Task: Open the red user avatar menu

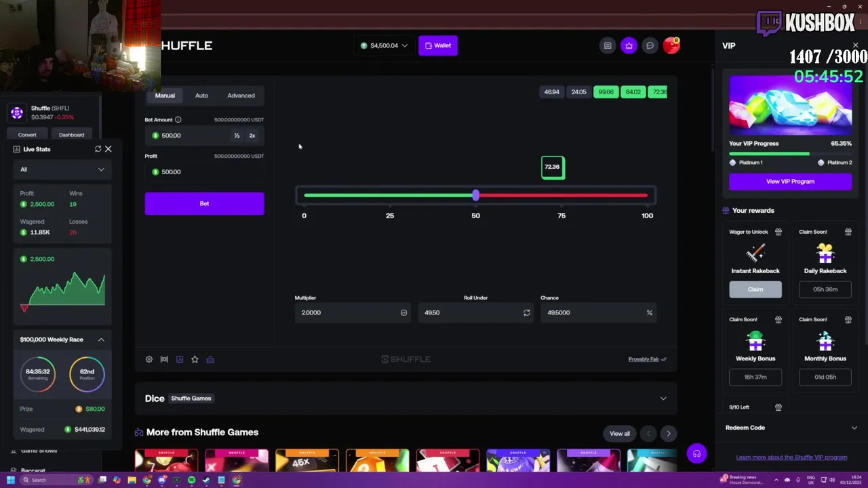Action: coord(671,45)
